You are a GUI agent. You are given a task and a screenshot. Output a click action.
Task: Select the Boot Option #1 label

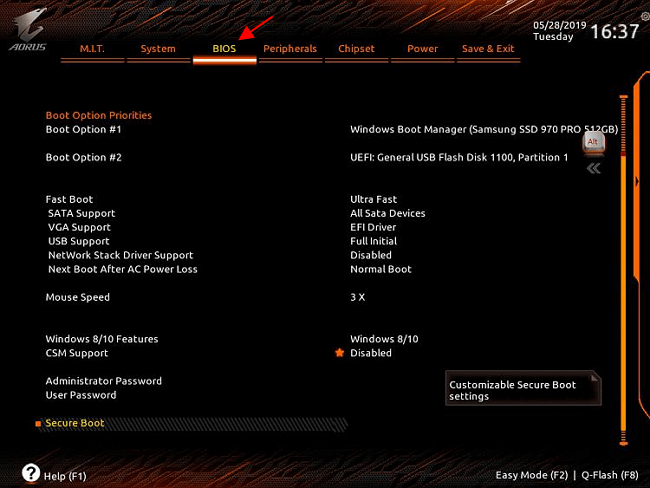click(83, 129)
